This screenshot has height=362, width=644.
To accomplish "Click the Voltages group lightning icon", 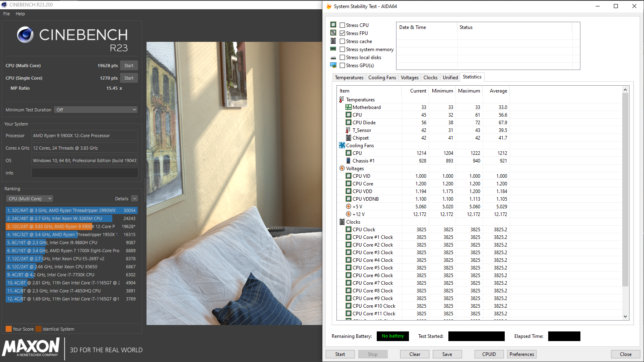I will 342,168.
